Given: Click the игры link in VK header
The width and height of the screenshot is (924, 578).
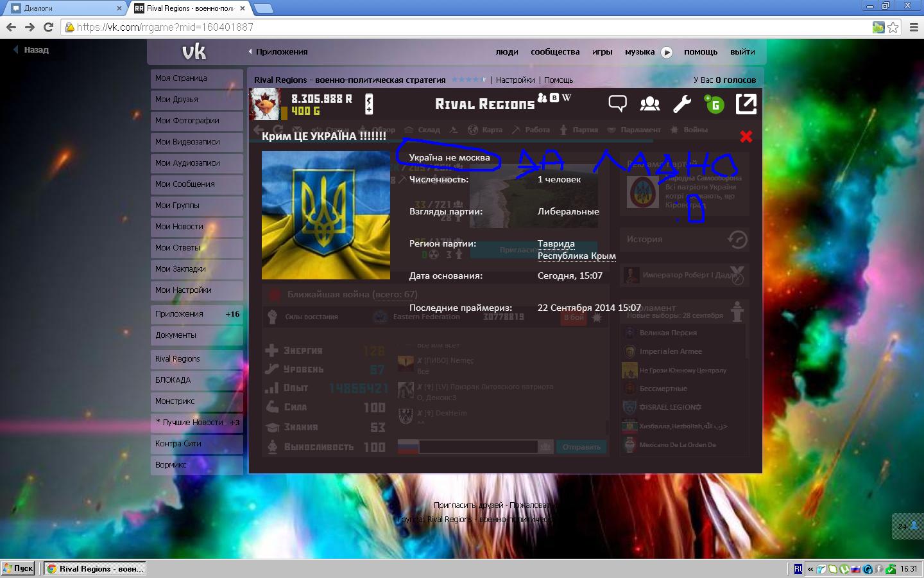Looking at the screenshot, I should tap(602, 52).
